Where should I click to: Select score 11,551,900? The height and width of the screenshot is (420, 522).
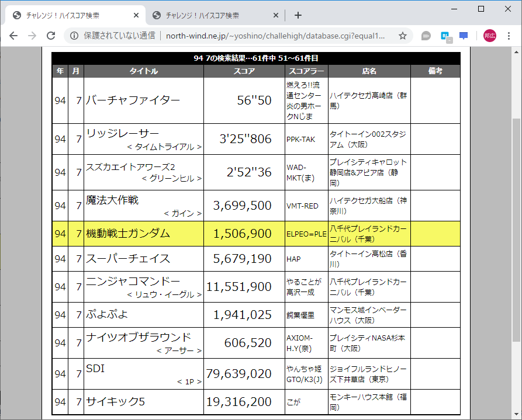pos(238,287)
